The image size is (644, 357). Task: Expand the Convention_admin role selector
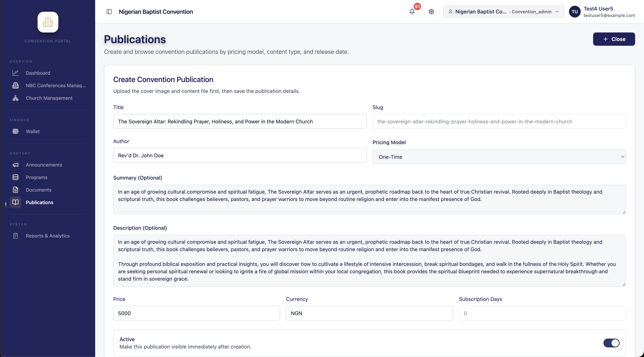(x=503, y=12)
